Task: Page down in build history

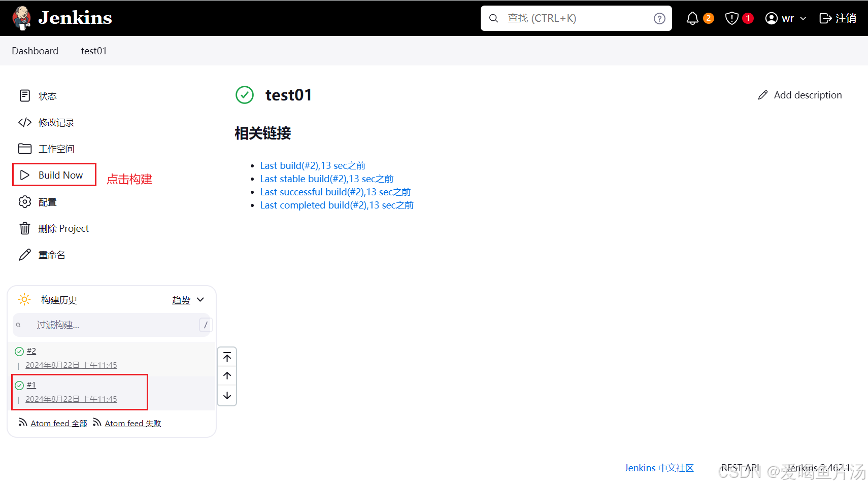Action: (227, 395)
